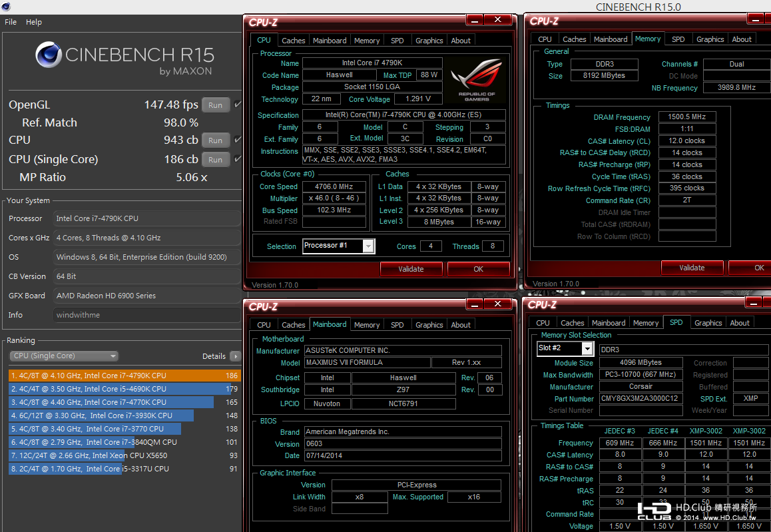Click the NB Frequency value 3989.8 MHz
The height and width of the screenshot is (532, 771).
click(x=736, y=87)
